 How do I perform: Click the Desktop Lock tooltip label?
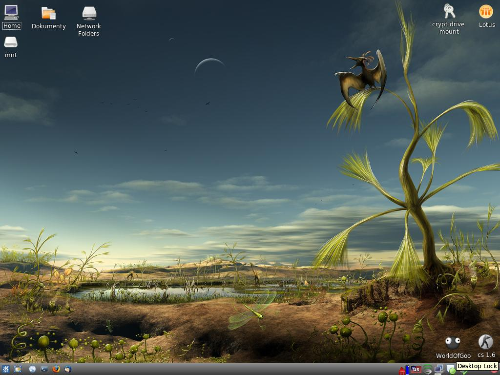pos(477,366)
